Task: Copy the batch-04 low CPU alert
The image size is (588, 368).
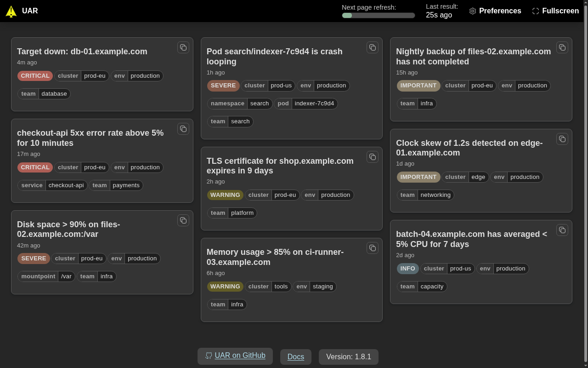Action: pyautogui.click(x=562, y=230)
